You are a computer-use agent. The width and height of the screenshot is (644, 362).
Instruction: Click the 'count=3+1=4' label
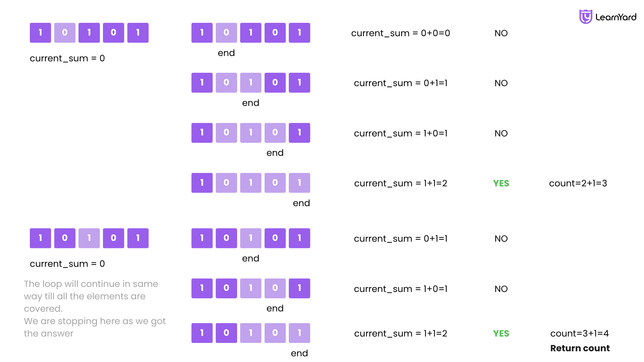pyautogui.click(x=580, y=334)
